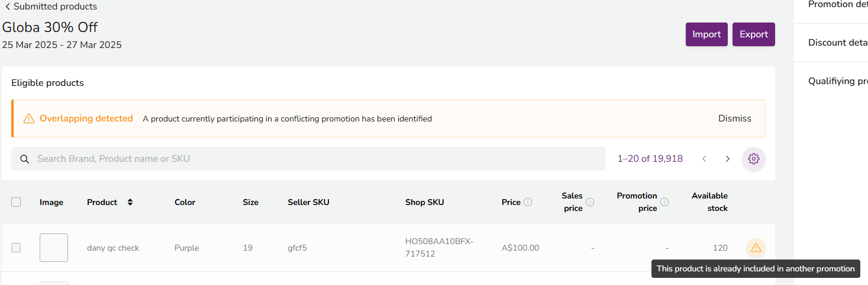The width and height of the screenshot is (868, 285).
Task: Open the Promotion details section
Action: [x=838, y=5]
